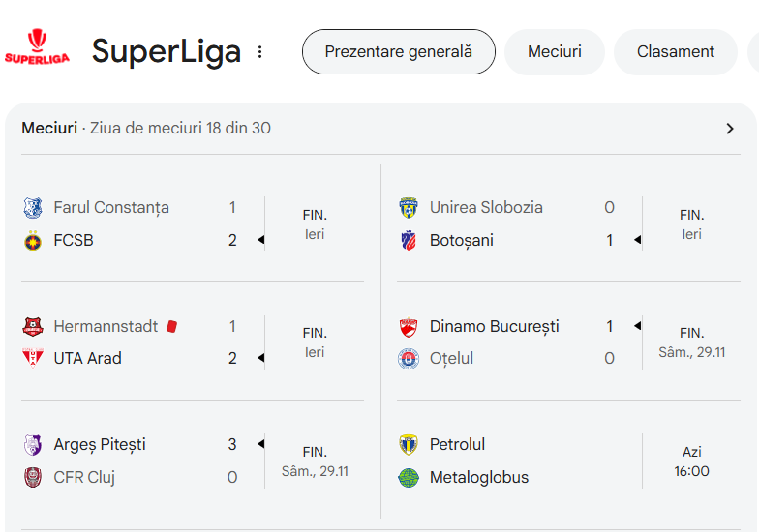Click the Petrolul team crest
This screenshot has width=759, height=532.
pyautogui.click(x=409, y=445)
